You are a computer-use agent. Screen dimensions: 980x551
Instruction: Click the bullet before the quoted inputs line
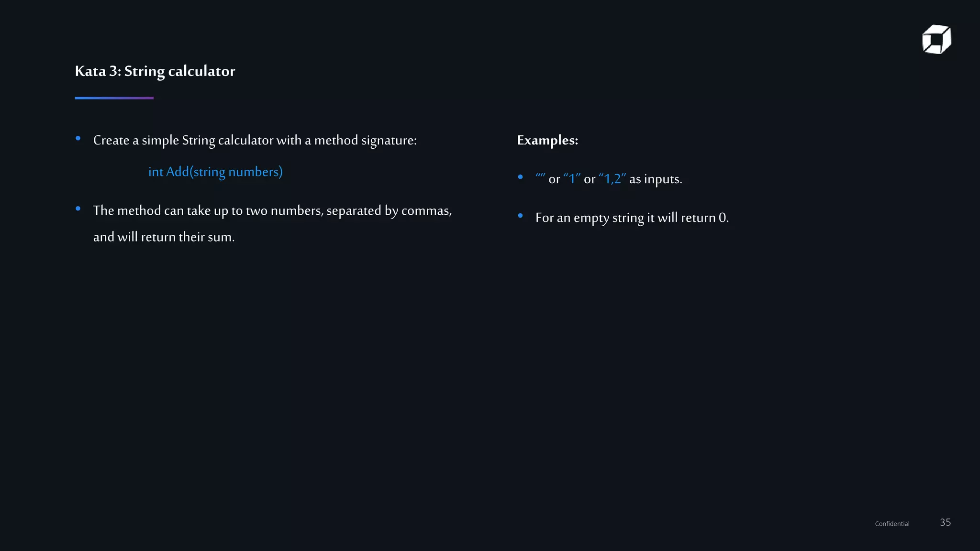point(520,177)
